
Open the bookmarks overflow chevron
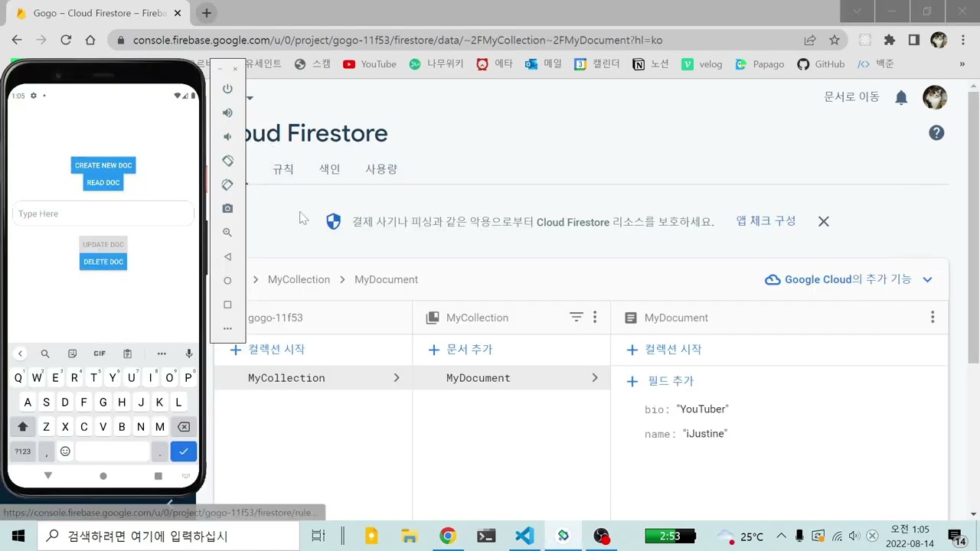(962, 64)
